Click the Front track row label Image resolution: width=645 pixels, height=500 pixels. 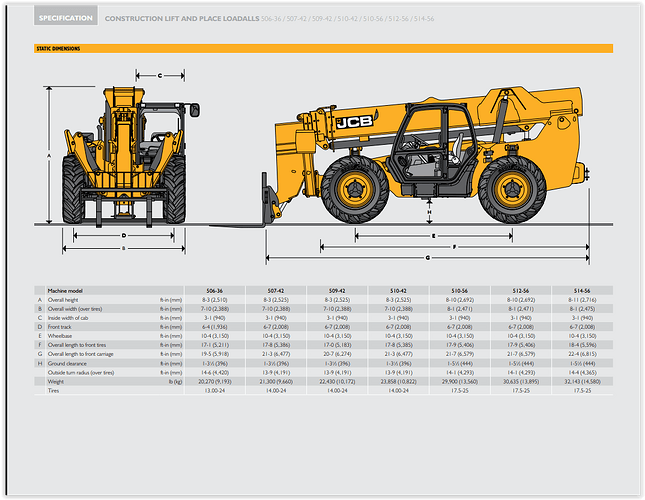coord(60,327)
